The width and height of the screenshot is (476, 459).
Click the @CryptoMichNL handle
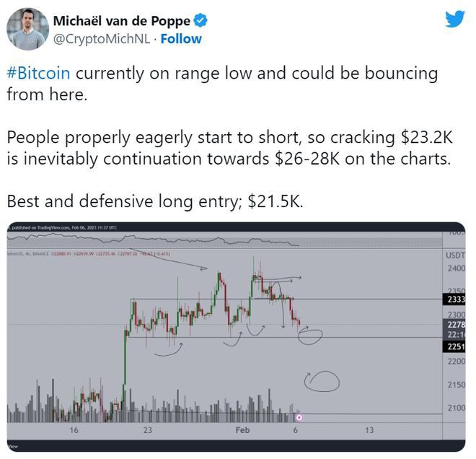(102, 39)
